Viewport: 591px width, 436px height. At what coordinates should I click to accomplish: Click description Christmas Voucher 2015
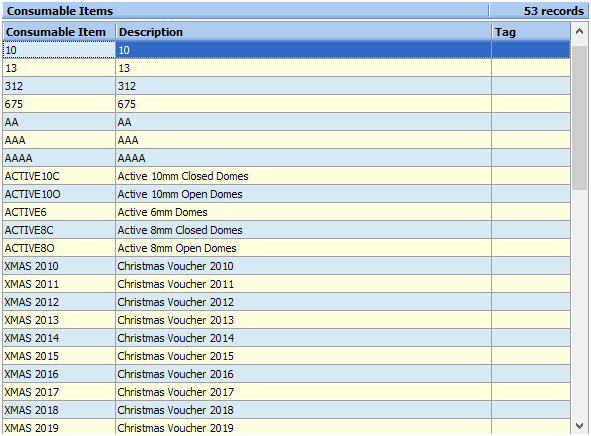[303, 356]
